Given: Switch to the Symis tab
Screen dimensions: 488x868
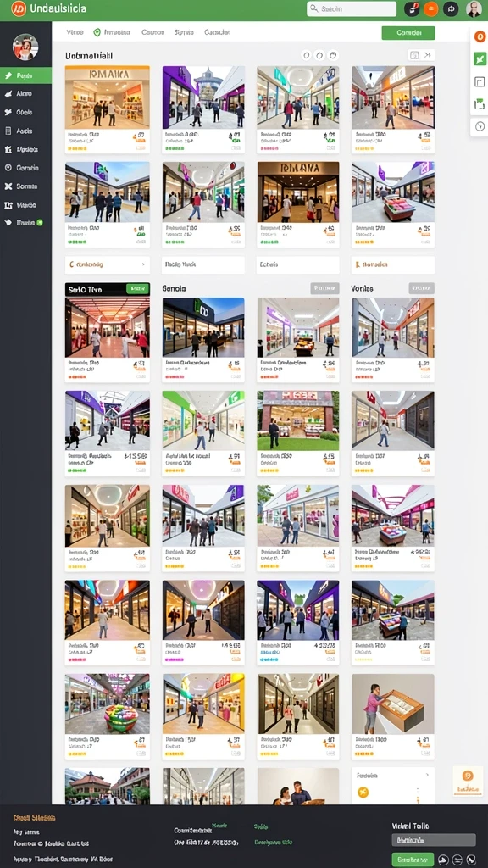Looking at the screenshot, I should [x=184, y=32].
